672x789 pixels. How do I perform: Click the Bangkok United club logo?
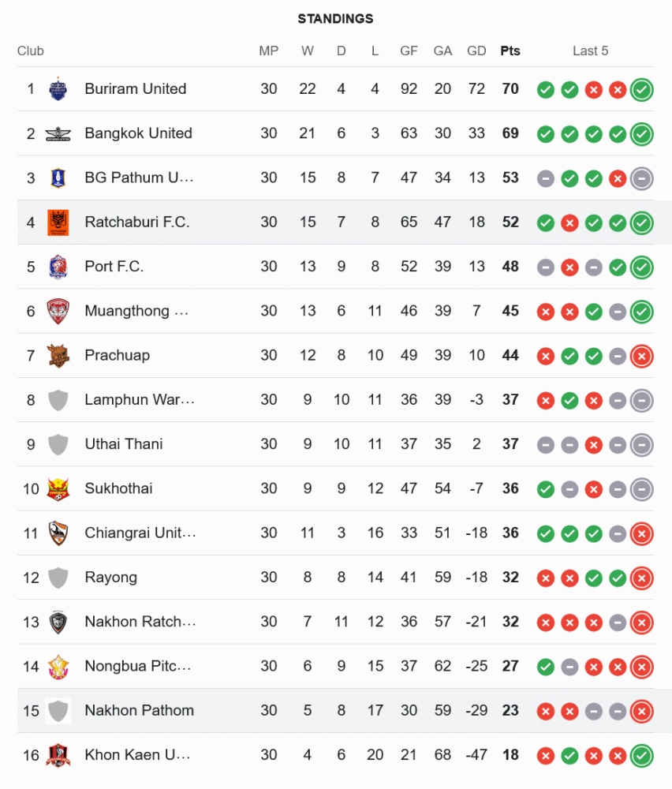tap(58, 133)
